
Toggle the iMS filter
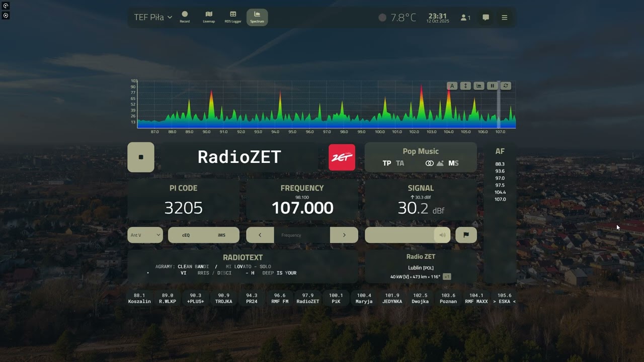coord(221,235)
